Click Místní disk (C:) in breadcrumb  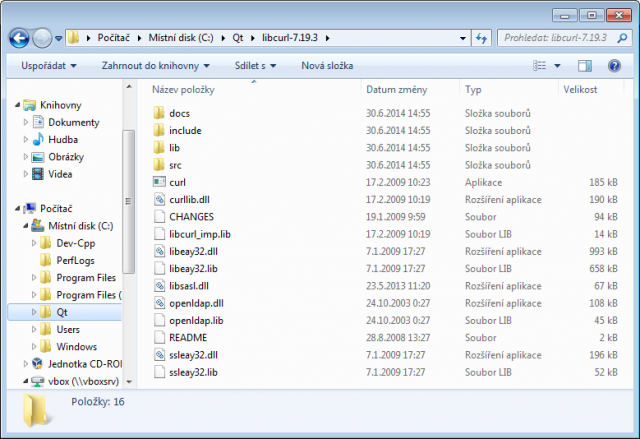[181, 38]
